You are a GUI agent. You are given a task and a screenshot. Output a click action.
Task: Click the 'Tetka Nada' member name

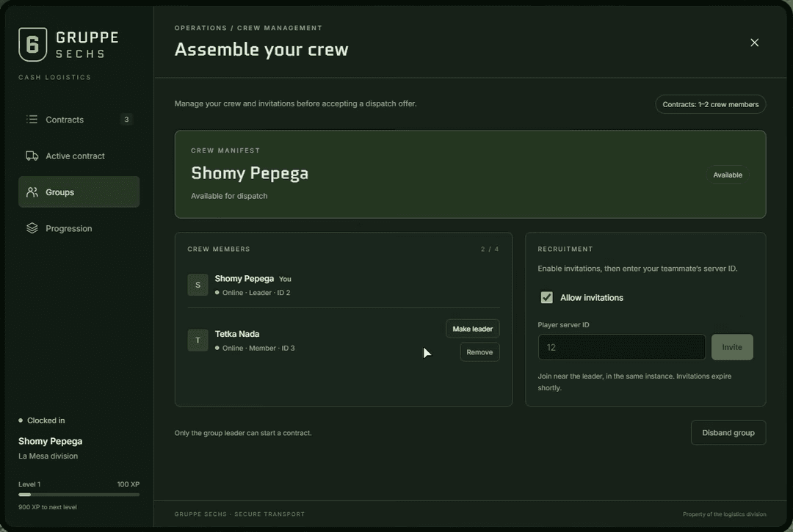click(237, 334)
